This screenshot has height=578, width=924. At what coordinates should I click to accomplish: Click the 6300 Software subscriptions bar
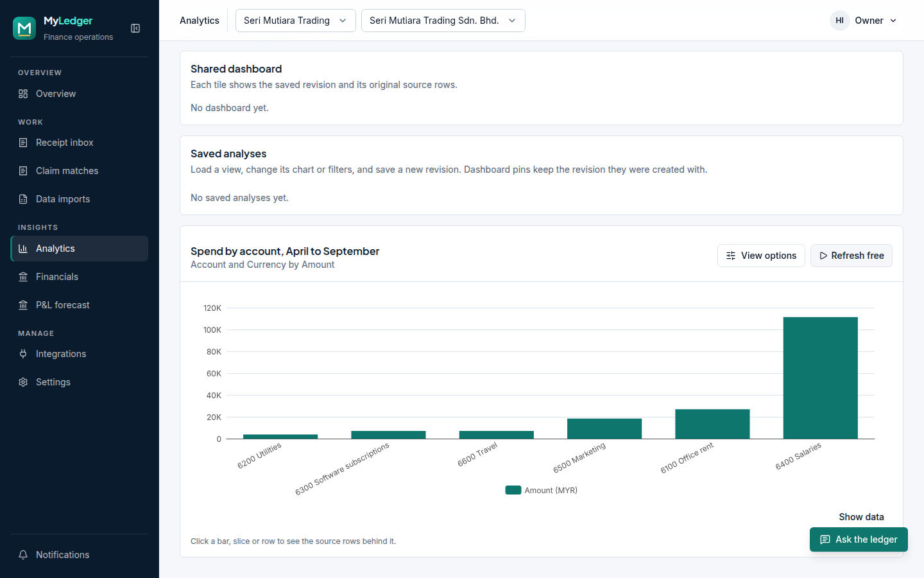coord(388,435)
